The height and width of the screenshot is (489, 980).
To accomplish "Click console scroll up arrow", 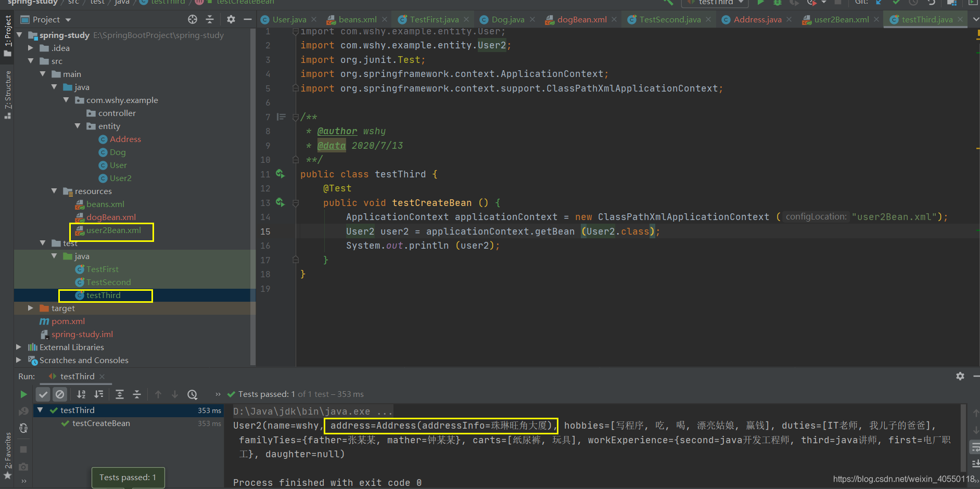I will 976,414.
